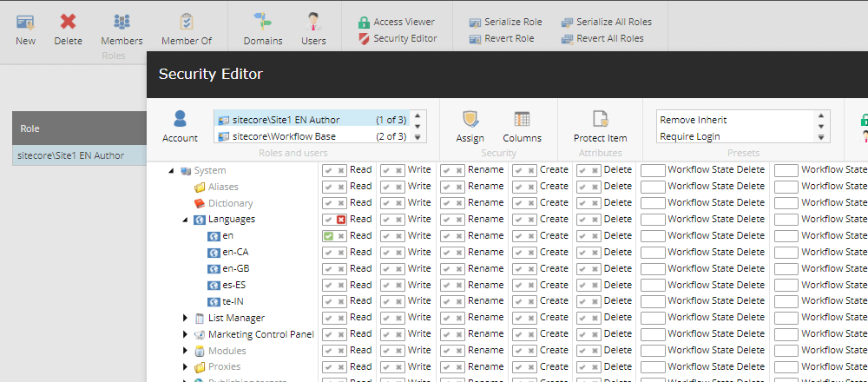Select the en-GB language item
Viewport: 868px width, 382px height.
coord(235,268)
